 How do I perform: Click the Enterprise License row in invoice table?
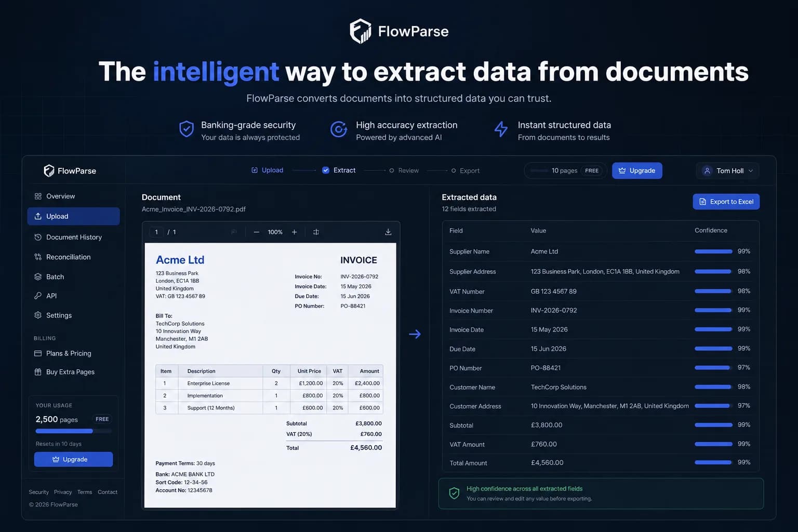(269, 383)
